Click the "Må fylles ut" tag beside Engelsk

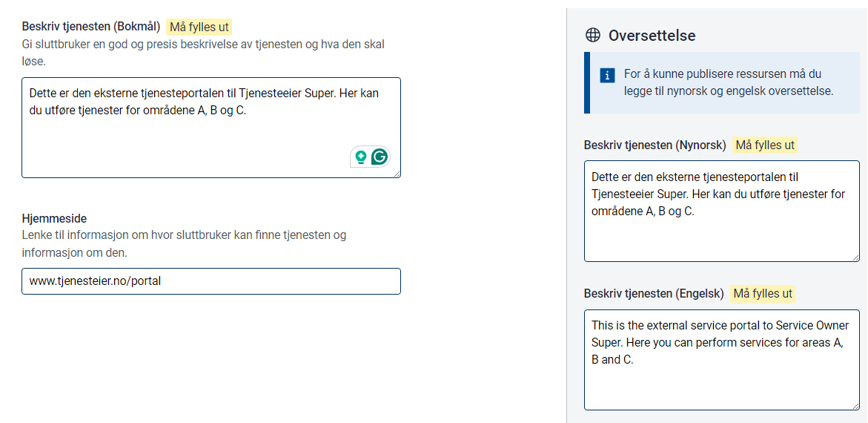[763, 294]
